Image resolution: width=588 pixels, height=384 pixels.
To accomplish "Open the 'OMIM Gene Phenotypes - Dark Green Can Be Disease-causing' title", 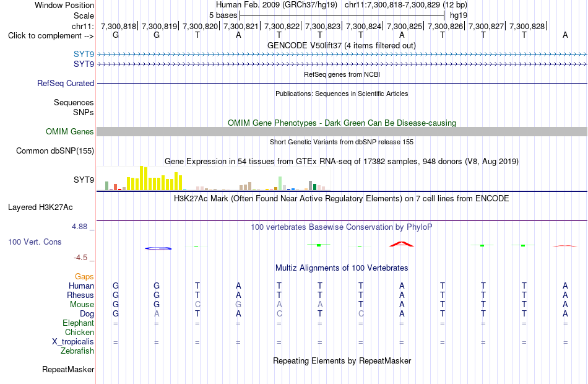I will coord(342,123).
